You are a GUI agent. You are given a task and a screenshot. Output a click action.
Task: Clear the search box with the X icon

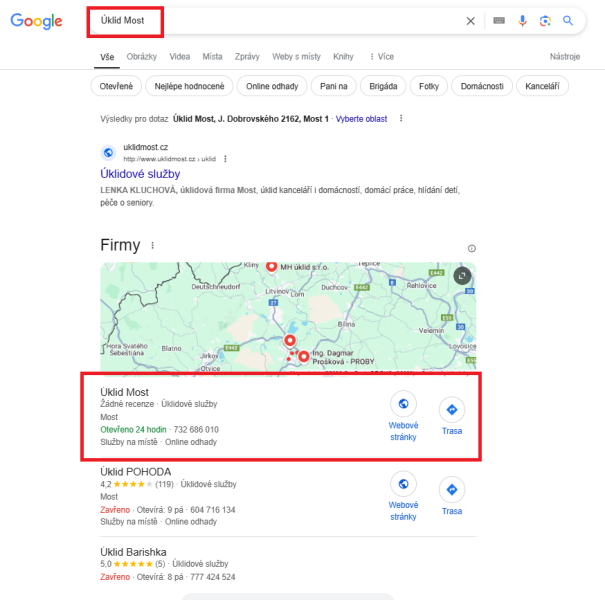(470, 21)
